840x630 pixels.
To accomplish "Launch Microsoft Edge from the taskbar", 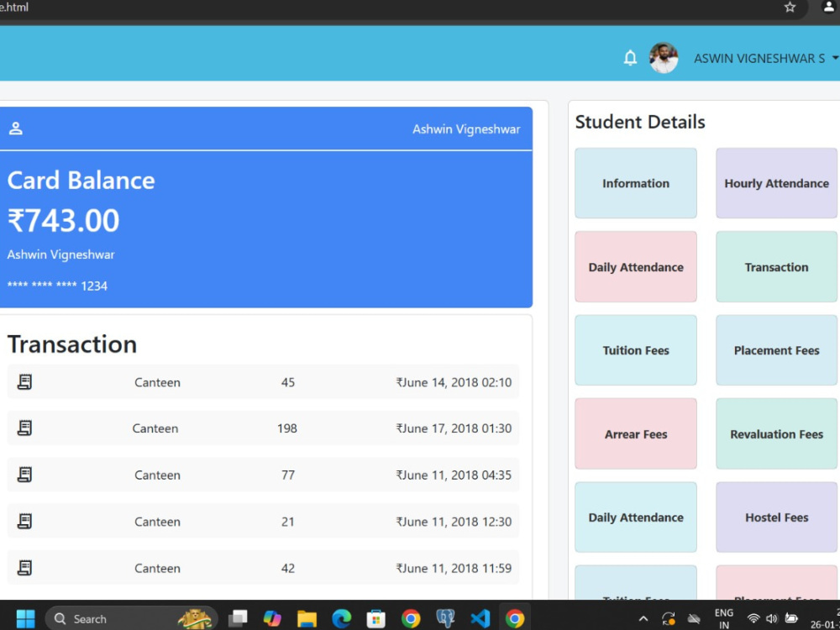I will click(341, 619).
